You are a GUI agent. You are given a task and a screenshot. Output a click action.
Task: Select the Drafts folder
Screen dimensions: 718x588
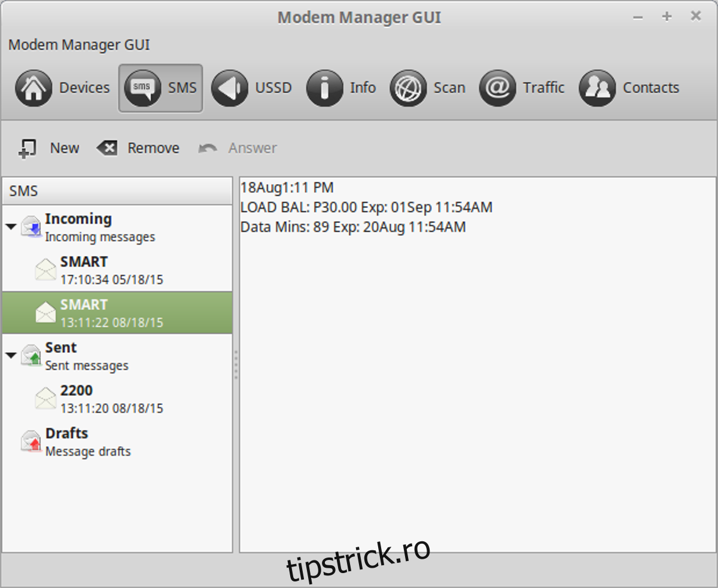click(x=66, y=441)
